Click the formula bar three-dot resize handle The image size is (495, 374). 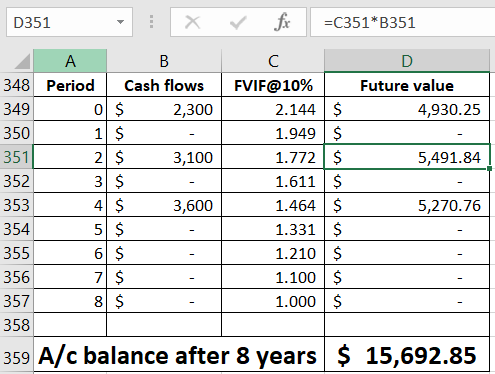click(x=151, y=22)
